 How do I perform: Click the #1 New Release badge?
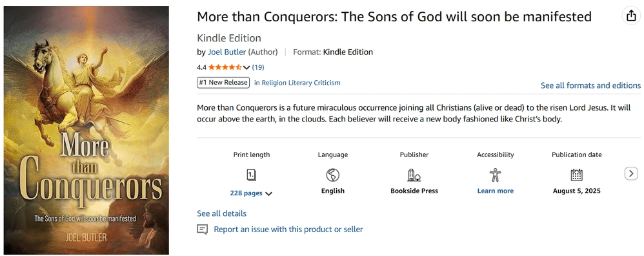pyautogui.click(x=223, y=82)
